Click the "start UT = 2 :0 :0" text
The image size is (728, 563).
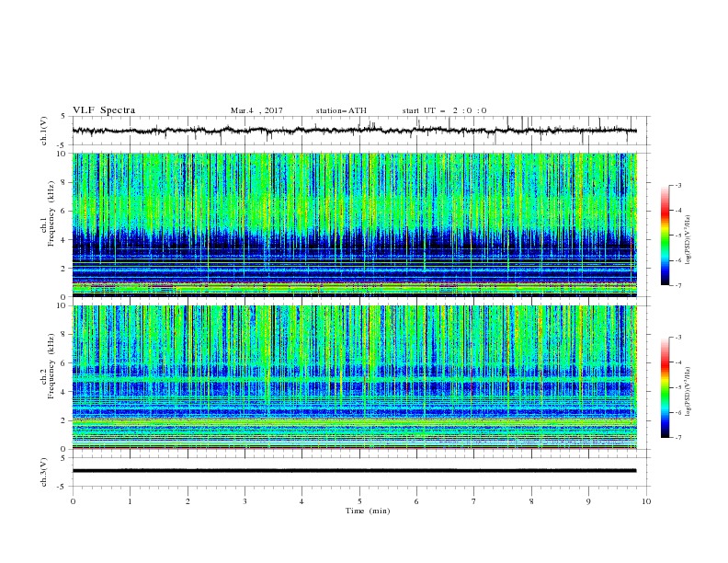tap(444, 110)
